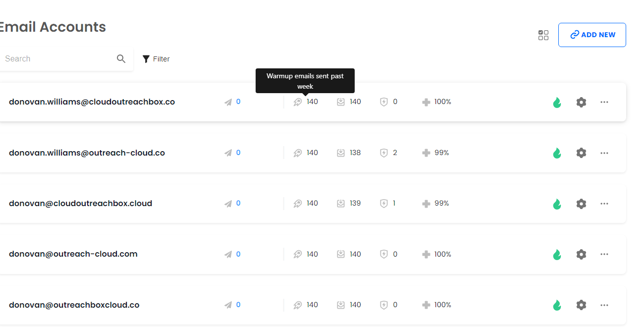The height and width of the screenshot is (327, 644).
Task: Click the spam shield icon for donovan@cloudoutreachbox.cloud
Action: coord(383,204)
